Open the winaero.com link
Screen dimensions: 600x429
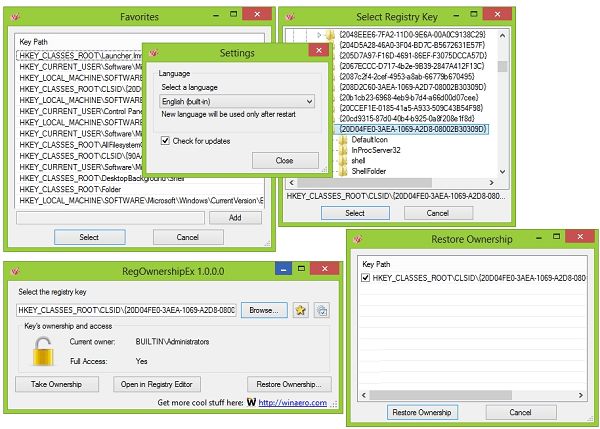294,403
